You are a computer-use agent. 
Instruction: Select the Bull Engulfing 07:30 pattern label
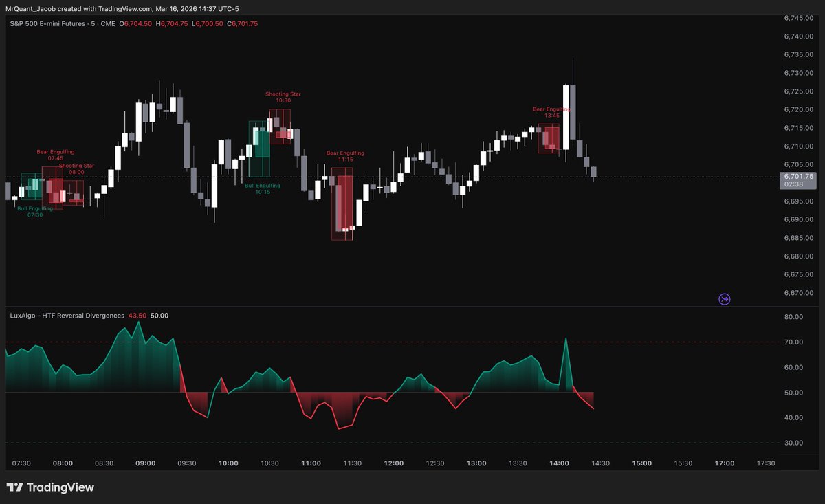click(x=35, y=211)
